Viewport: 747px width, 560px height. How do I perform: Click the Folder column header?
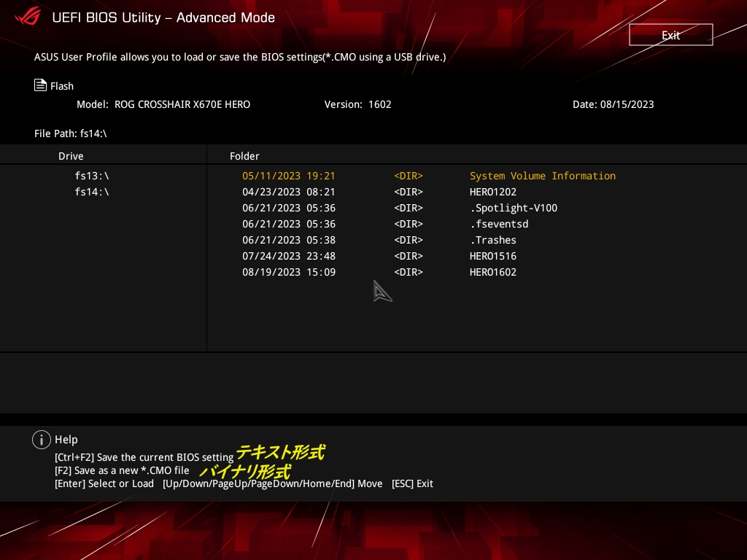point(244,156)
